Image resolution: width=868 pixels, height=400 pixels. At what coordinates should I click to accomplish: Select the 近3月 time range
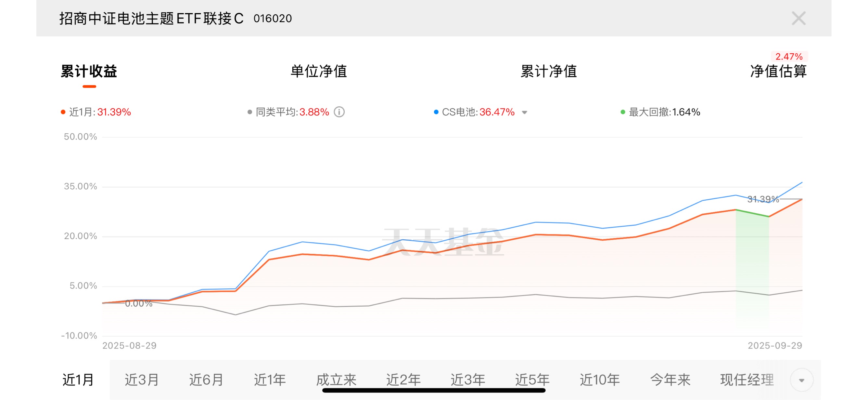(142, 380)
